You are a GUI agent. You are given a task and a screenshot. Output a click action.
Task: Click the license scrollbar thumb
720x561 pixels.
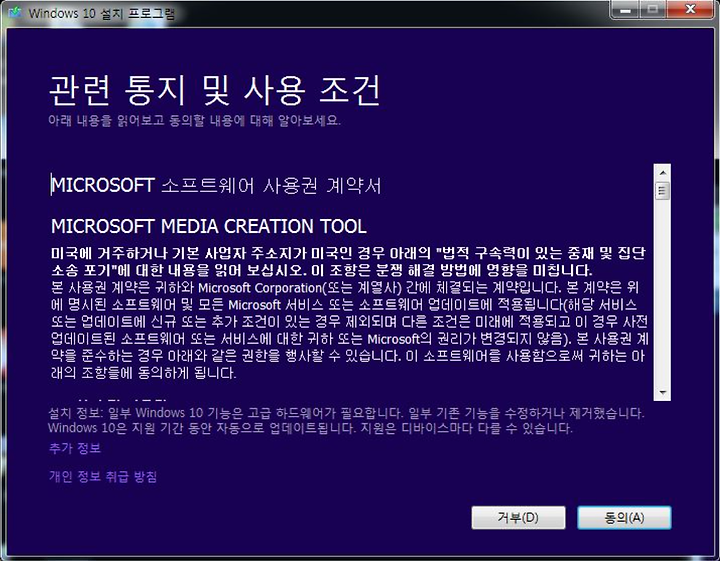click(x=662, y=190)
